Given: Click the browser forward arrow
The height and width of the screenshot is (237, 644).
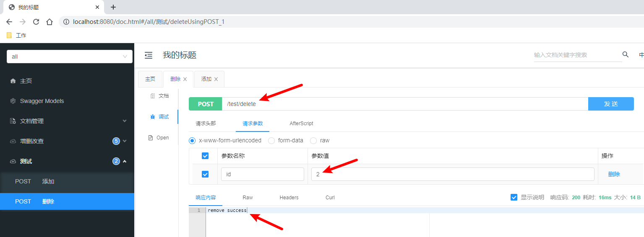Looking at the screenshot, I should 23,22.
